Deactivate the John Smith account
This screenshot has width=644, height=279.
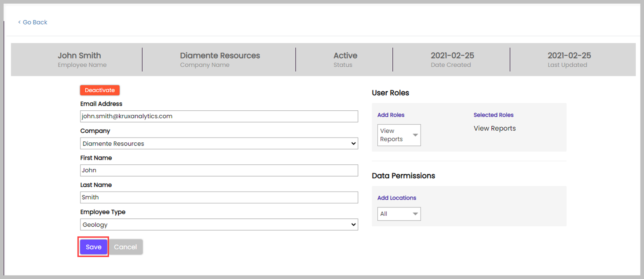100,90
